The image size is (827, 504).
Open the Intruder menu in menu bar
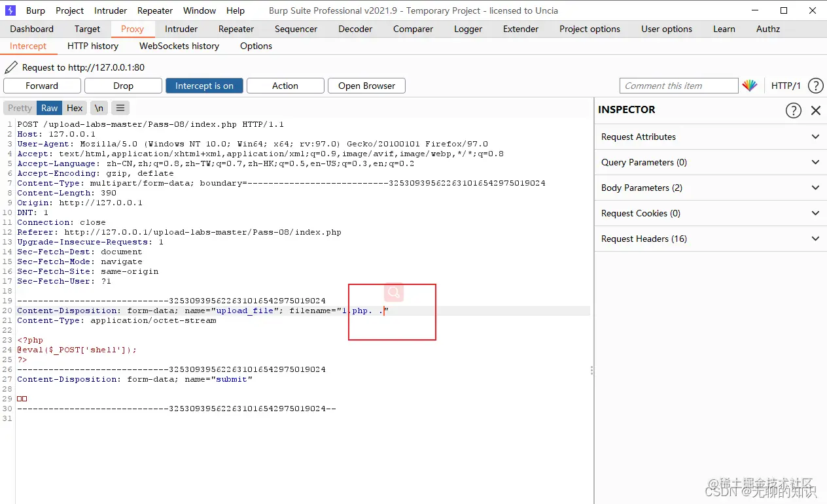pos(111,10)
